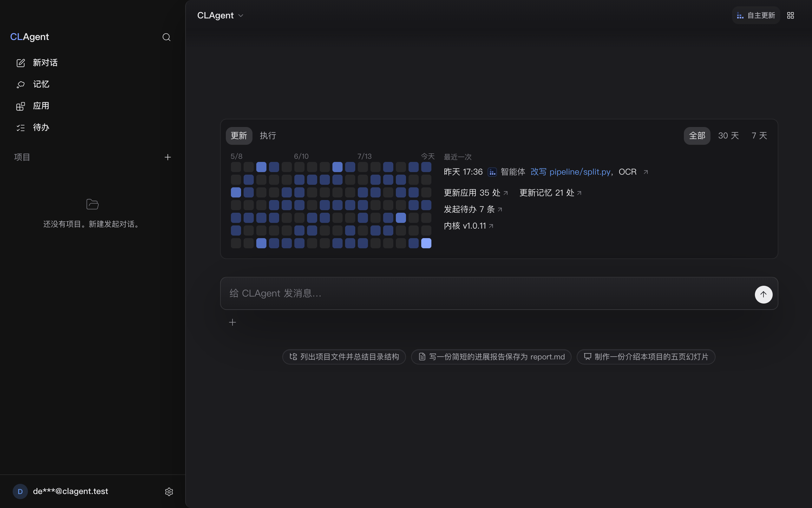Image resolution: width=812 pixels, height=508 pixels.
Task: Click the CLAgent logo in sidebar
Action: pos(29,37)
